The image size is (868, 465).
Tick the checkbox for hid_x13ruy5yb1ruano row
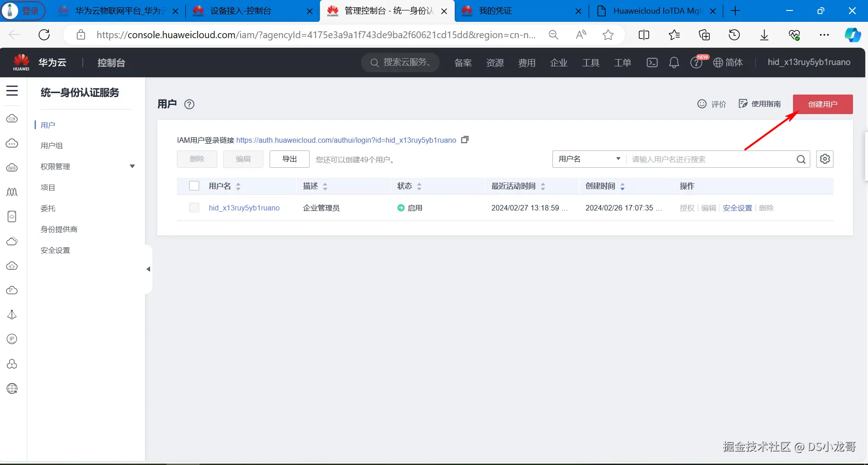[x=194, y=208]
